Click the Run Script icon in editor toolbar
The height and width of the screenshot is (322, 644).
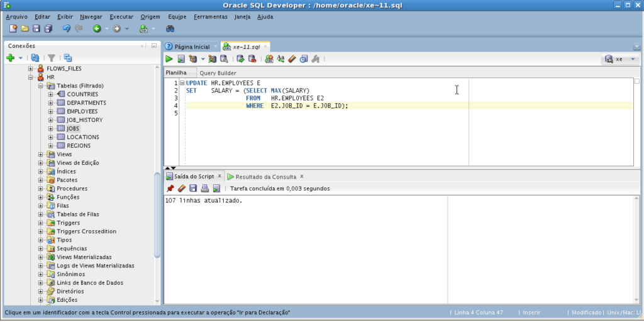pyautogui.click(x=181, y=59)
